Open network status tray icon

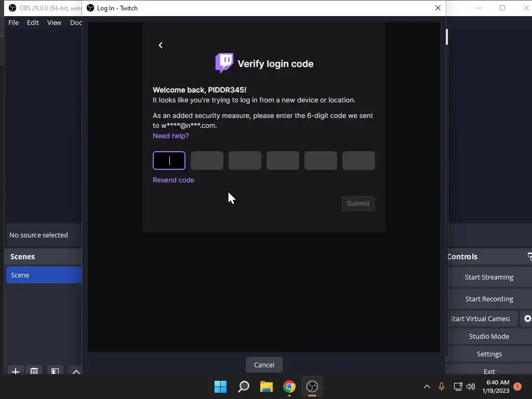click(x=458, y=387)
